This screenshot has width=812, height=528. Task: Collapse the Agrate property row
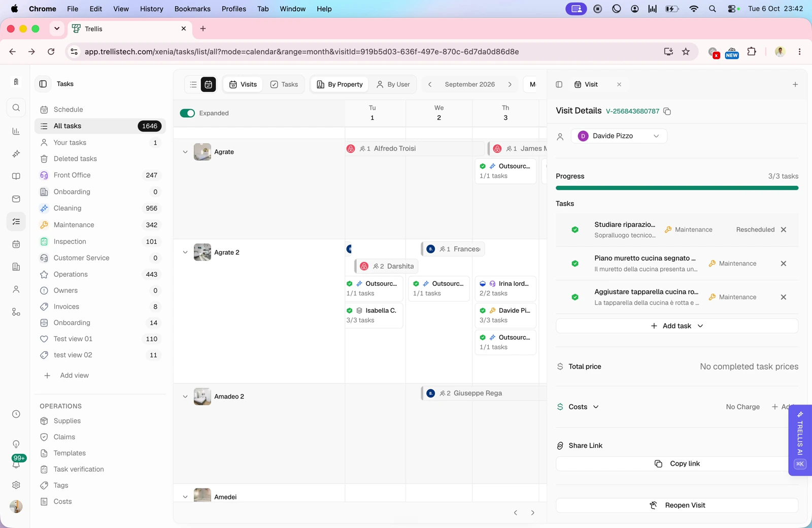[185, 152]
